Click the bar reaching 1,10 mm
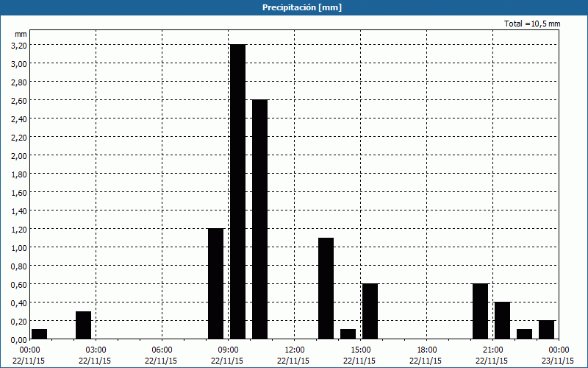This screenshot has width=588, height=368. point(326,289)
